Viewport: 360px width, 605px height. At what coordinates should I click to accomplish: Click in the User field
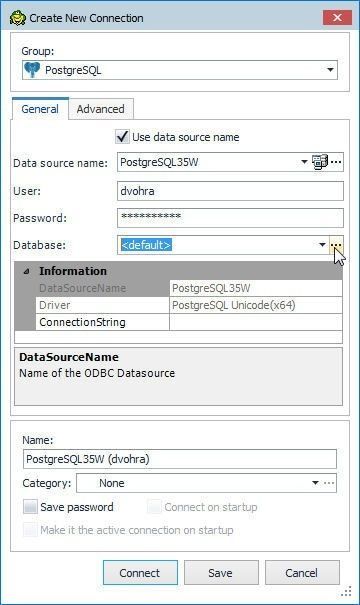point(230,191)
